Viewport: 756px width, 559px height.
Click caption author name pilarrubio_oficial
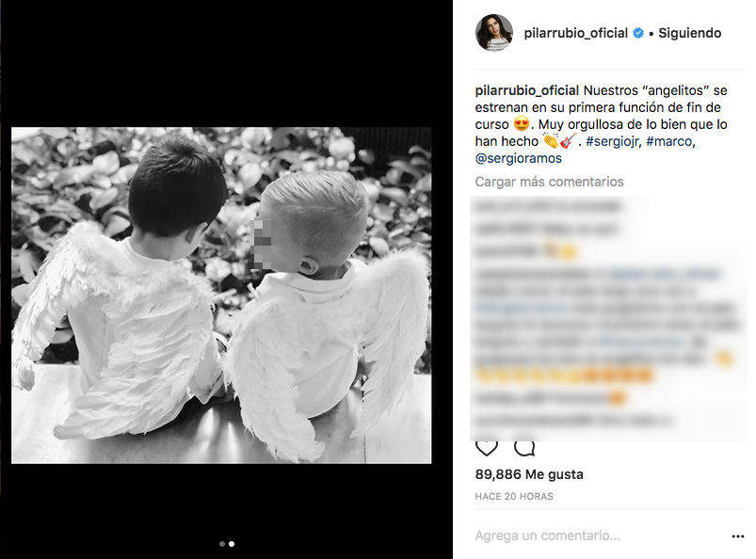[527, 90]
